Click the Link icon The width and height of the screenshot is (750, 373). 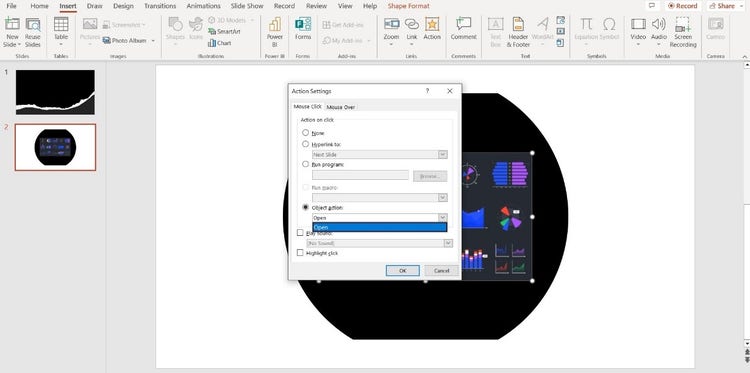(x=412, y=24)
